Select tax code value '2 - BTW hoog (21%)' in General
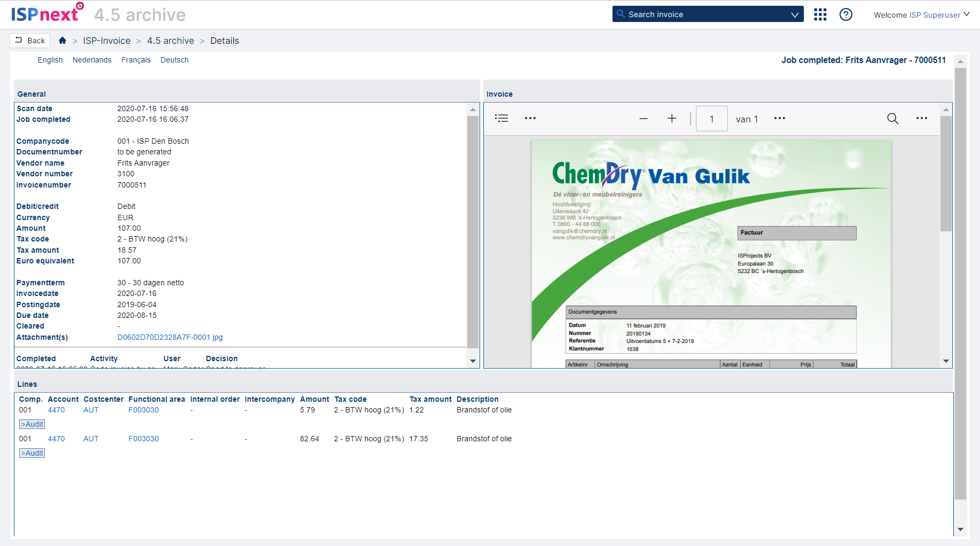 pyautogui.click(x=152, y=239)
